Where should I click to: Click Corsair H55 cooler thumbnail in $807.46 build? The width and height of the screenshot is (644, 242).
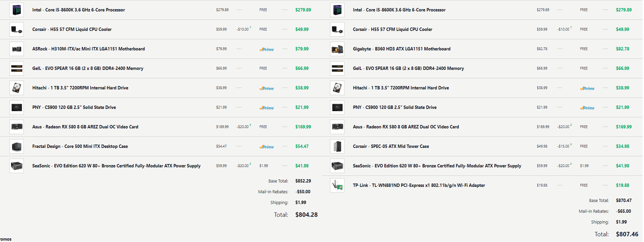[337, 30]
